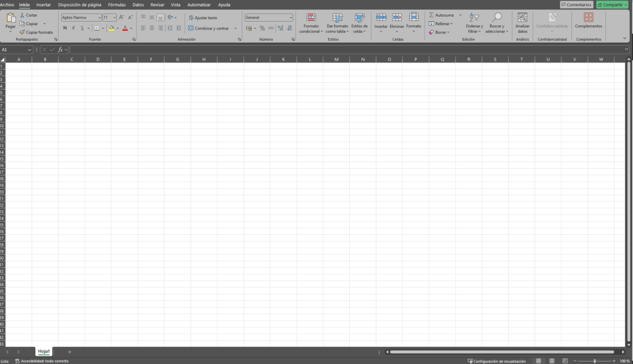The image size is (633, 364).
Task: Open the Datos ribbon tab
Action: 138,5
